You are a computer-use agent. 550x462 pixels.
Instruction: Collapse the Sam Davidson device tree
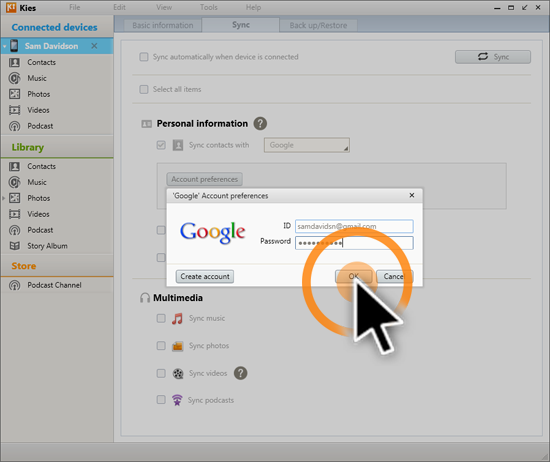pyautogui.click(x=5, y=46)
